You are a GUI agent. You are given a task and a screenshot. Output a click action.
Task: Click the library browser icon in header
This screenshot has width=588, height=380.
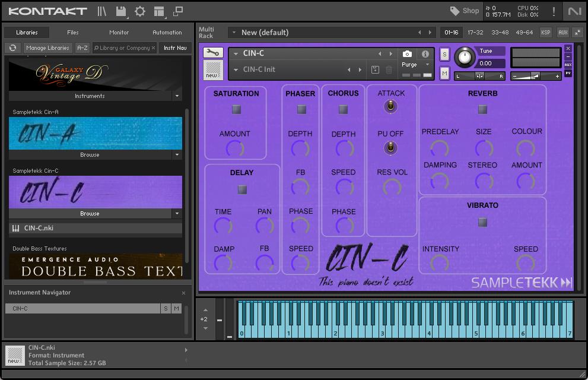[x=102, y=11]
